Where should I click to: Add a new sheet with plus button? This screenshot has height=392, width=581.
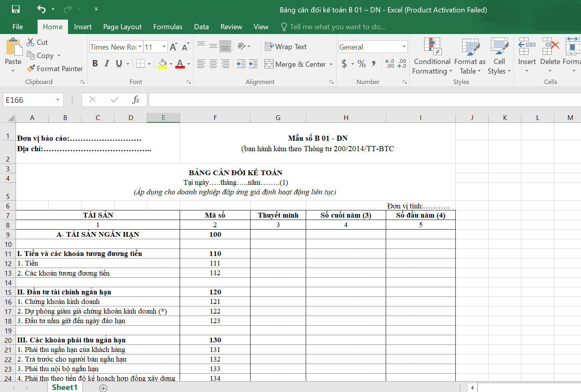103,388
